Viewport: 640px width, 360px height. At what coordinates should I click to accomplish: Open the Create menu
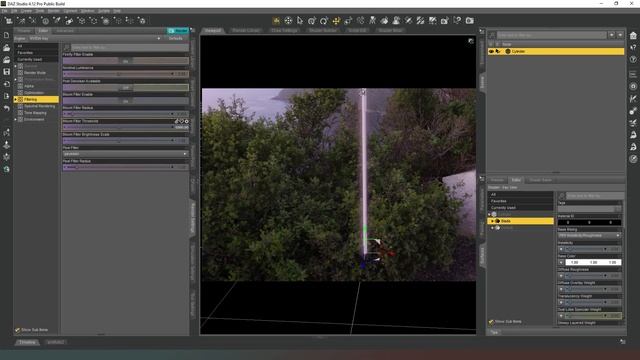click(x=26, y=11)
